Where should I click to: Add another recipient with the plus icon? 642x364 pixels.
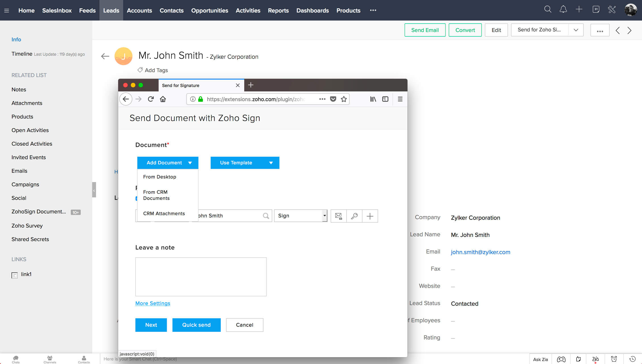tap(370, 216)
